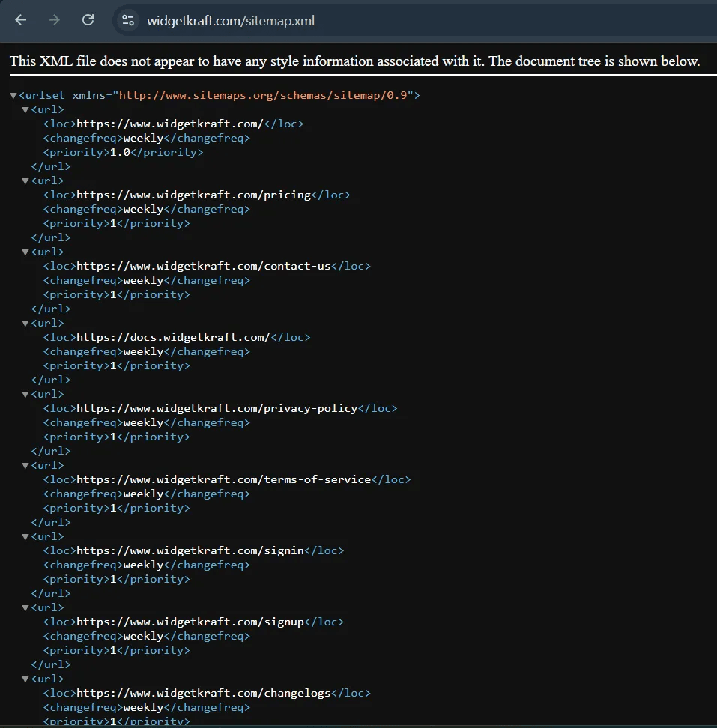Collapse the signup url element
The image size is (717, 728).
25,607
